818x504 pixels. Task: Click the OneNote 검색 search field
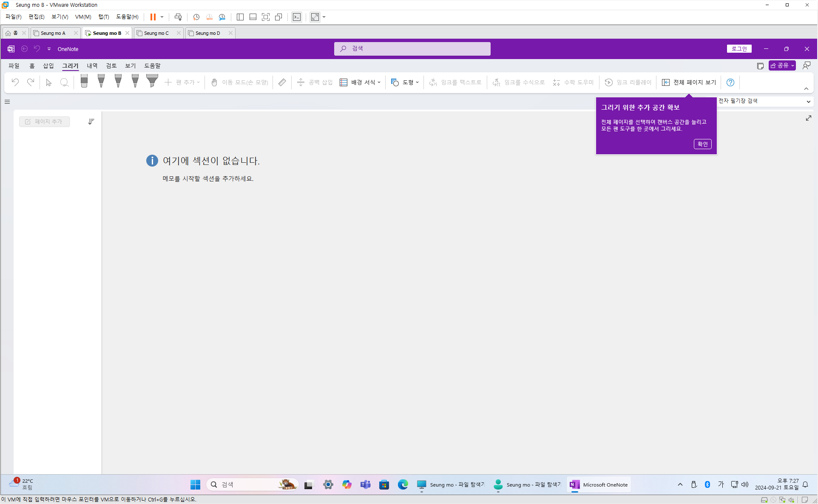[412, 49]
